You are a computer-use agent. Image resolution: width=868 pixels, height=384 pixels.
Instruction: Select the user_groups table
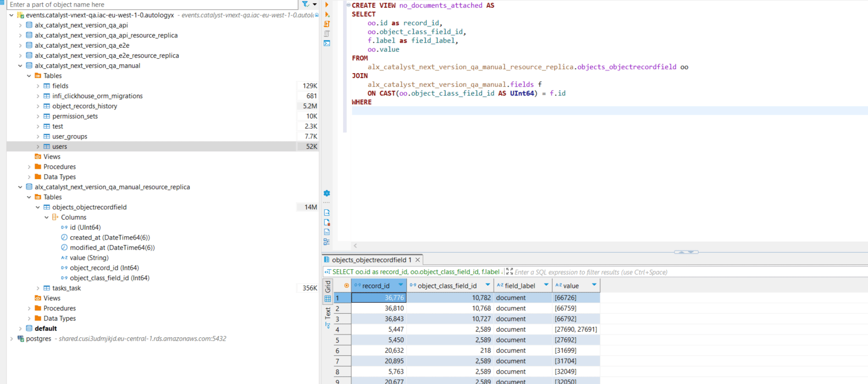70,137
